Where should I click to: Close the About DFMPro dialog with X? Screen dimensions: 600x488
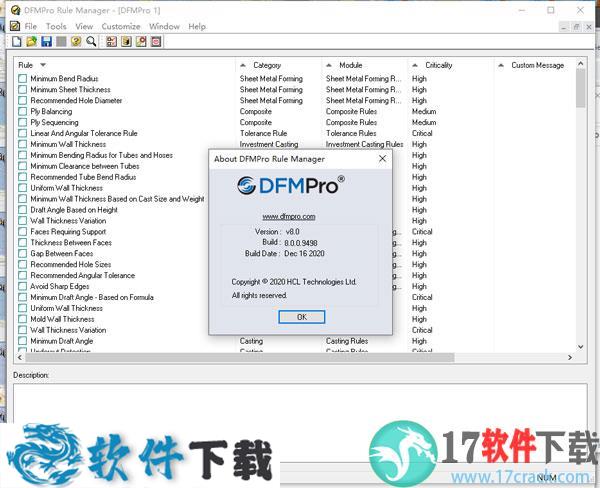[382, 158]
